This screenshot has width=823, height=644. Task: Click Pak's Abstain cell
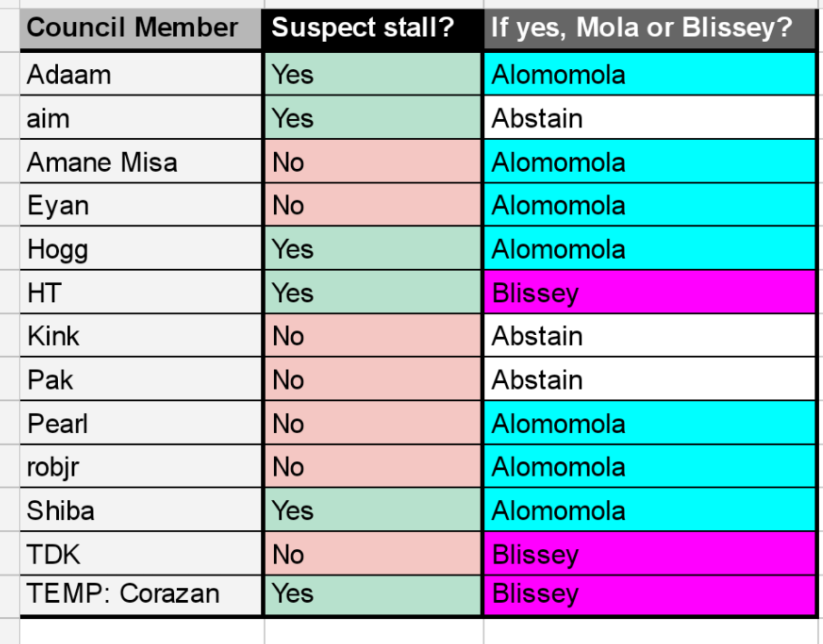[649, 379]
